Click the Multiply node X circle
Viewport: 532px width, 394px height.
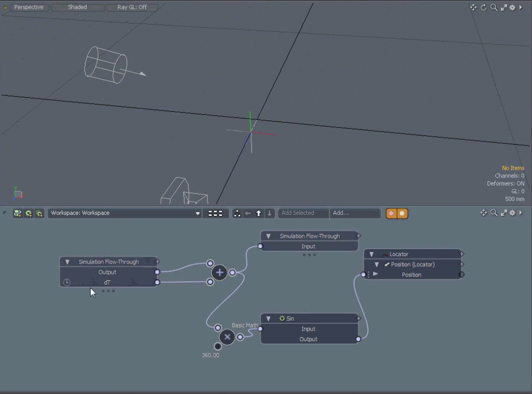[227, 337]
